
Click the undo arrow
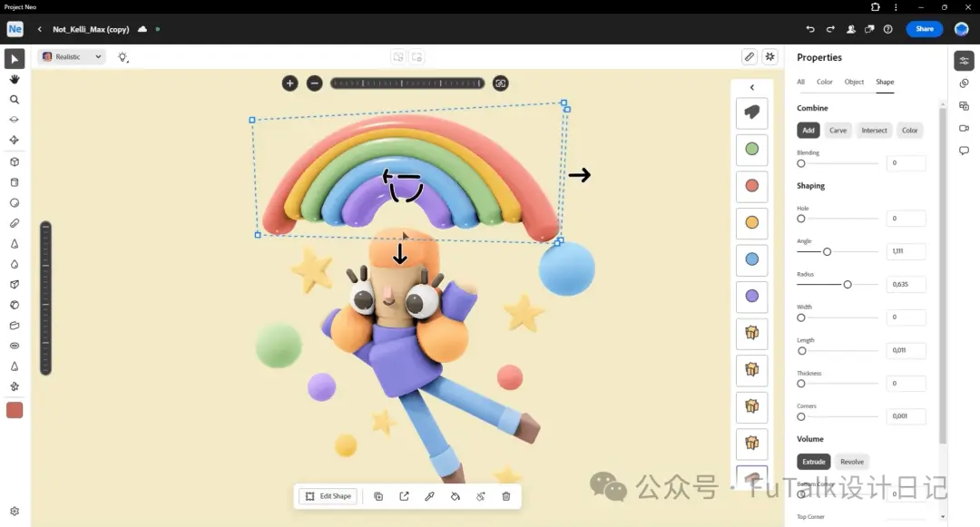click(810, 29)
